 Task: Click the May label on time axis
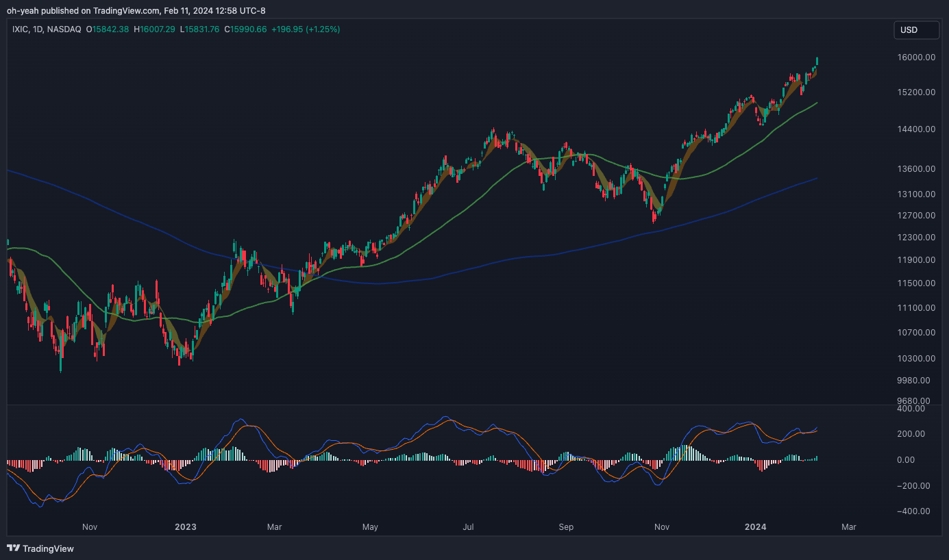(370, 527)
